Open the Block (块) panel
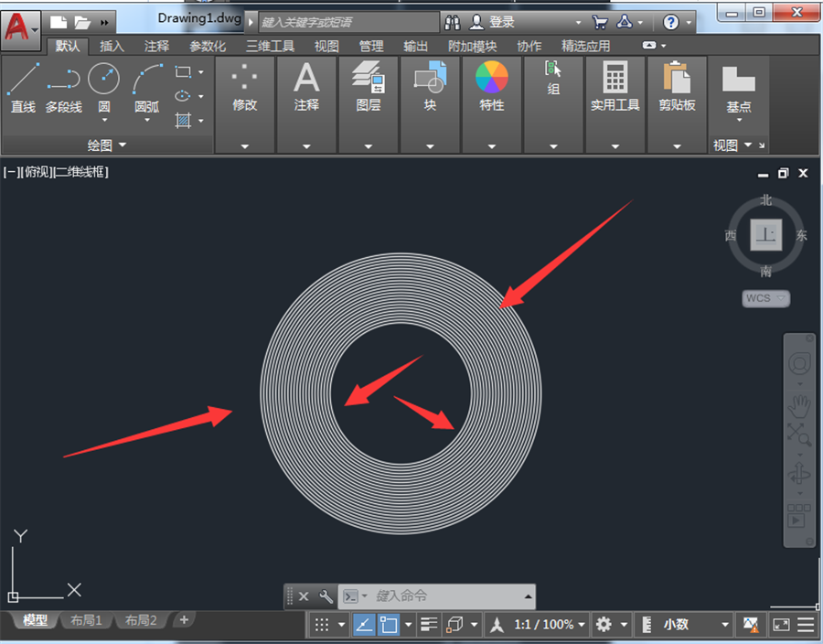The height and width of the screenshot is (644, 823). 430,104
